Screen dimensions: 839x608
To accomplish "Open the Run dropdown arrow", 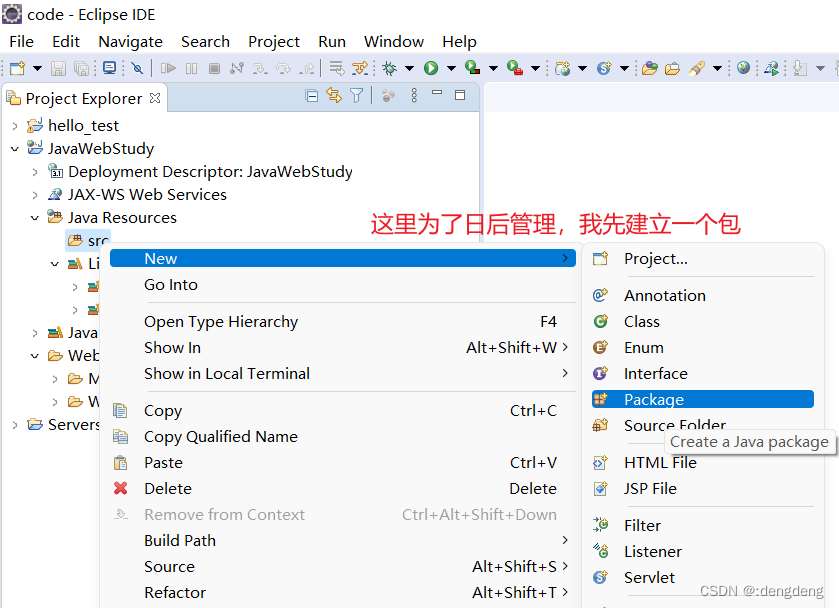I will coord(451,68).
